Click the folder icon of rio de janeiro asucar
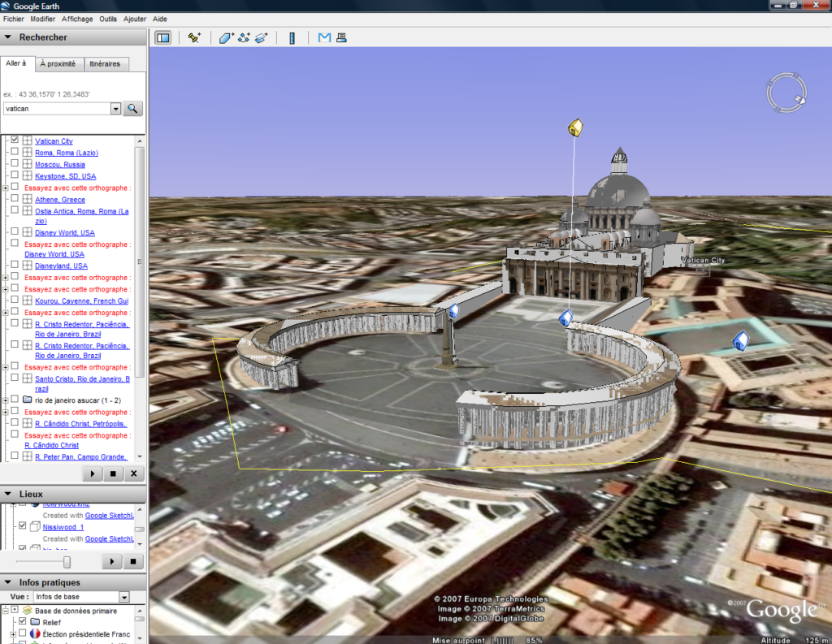The width and height of the screenshot is (832, 644). pos(27,400)
